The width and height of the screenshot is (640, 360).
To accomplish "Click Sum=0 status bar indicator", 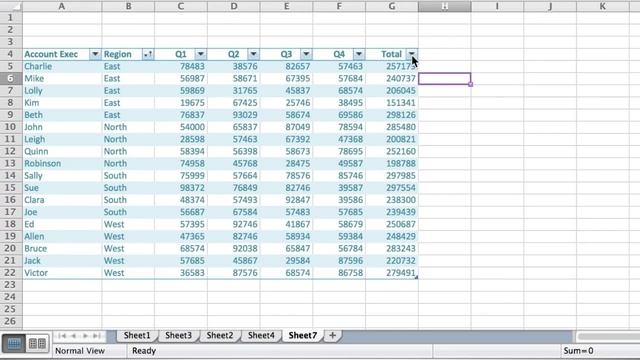I will click(x=578, y=351).
